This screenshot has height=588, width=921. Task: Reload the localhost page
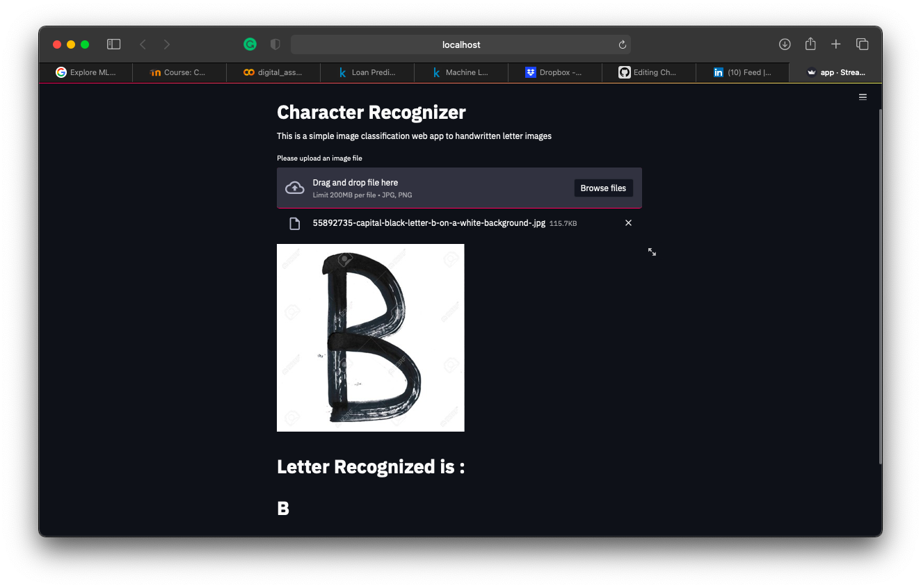click(622, 44)
